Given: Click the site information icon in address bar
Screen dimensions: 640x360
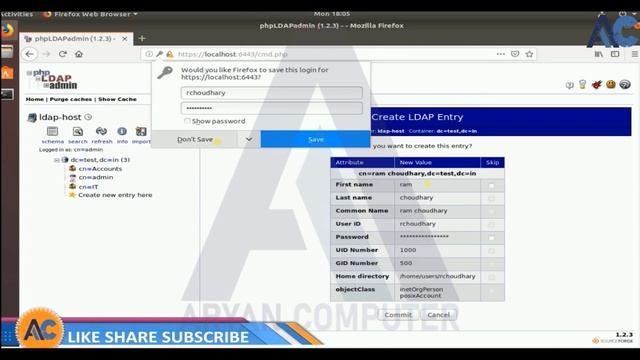Looking at the screenshot, I should point(149,54).
